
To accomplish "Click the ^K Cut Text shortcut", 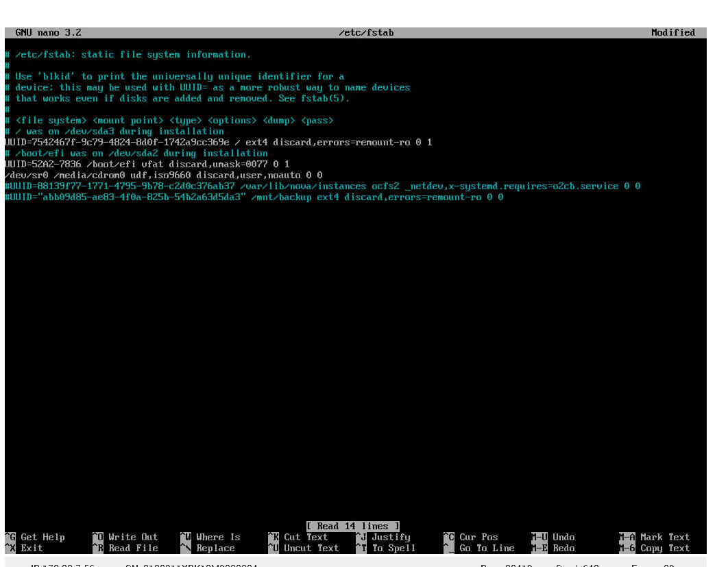I will point(298,537).
